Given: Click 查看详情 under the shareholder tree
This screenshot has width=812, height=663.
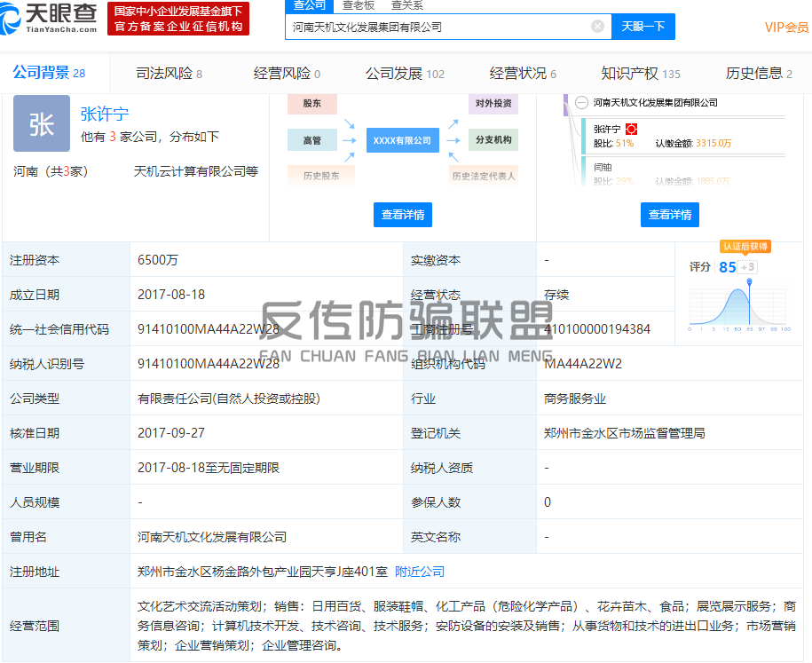Looking at the screenshot, I should click(669, 215).
